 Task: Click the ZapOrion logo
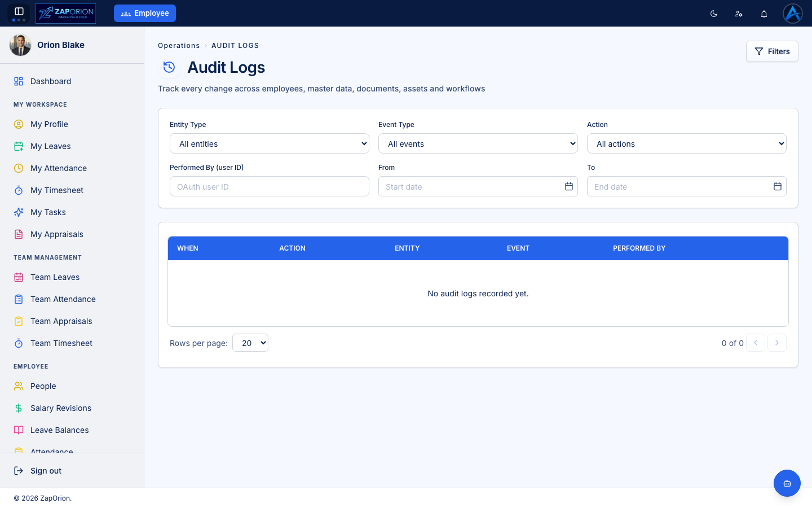pos(65,13)
